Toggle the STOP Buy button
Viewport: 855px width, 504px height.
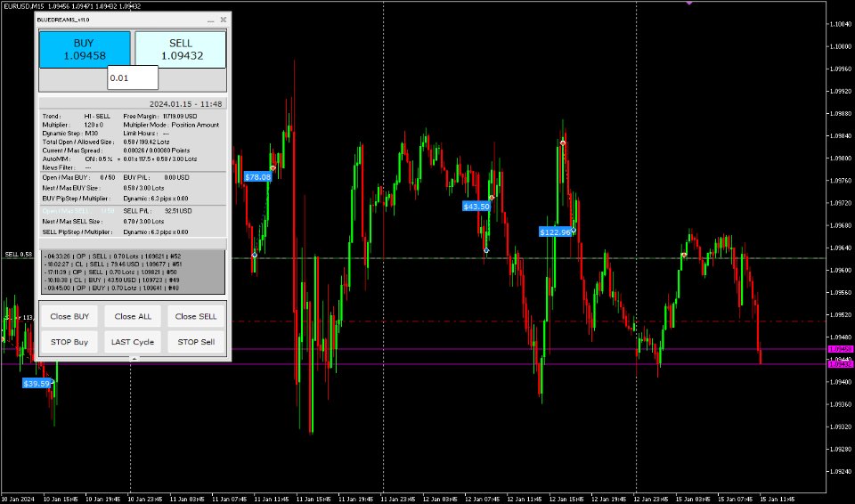tap(69, 342)
